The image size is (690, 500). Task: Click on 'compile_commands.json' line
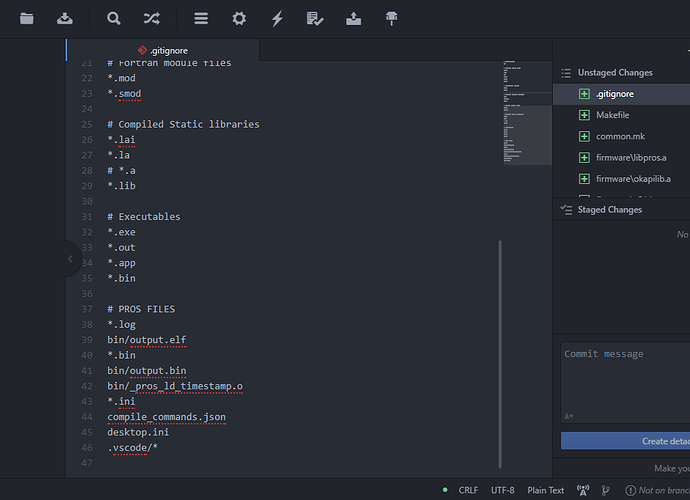click(167, 417)
